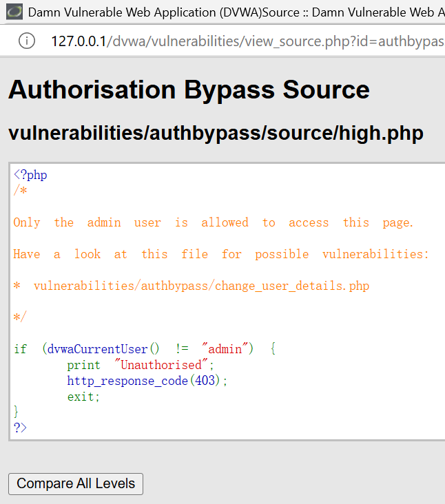Click the change_user_details.php path in comment
The width and height of the screenshot is (445, 504).
coord(201,286)
